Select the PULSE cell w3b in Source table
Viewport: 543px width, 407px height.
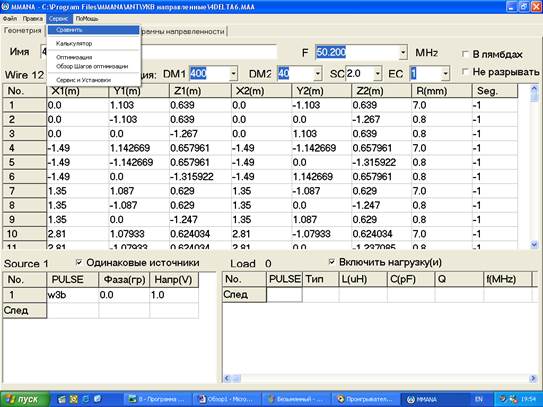pyautogui.click(x=73, y=295)
